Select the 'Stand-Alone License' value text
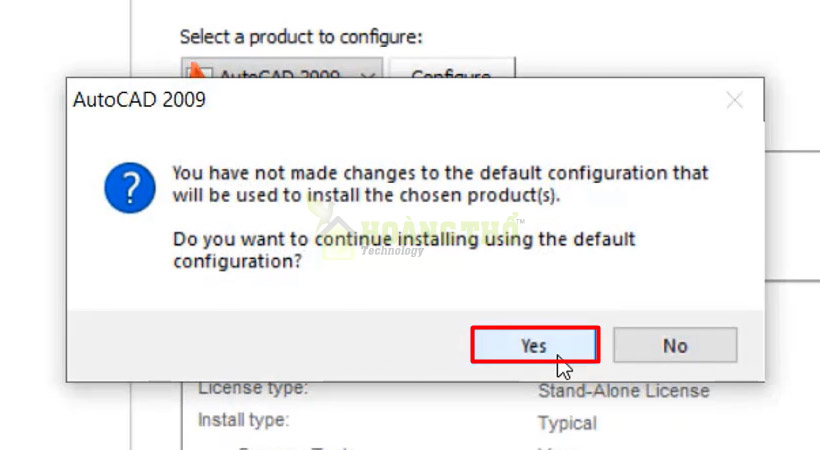820x450 pixels. coord(623,390)
